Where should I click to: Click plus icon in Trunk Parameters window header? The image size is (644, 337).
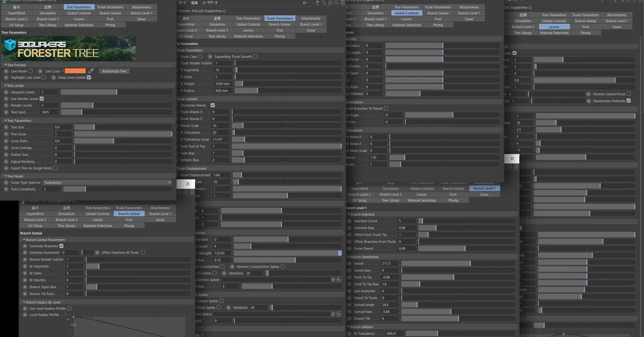pos(343,3)
